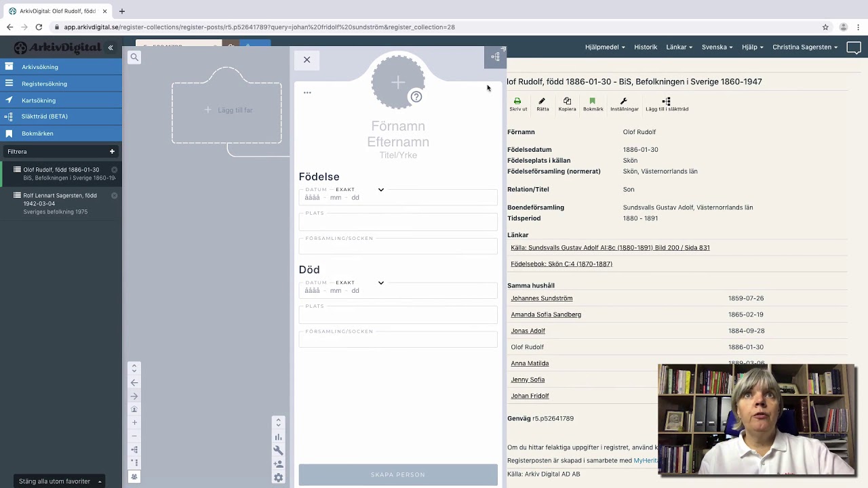Click the death Församling/Socken field

[x=398, y=340]
